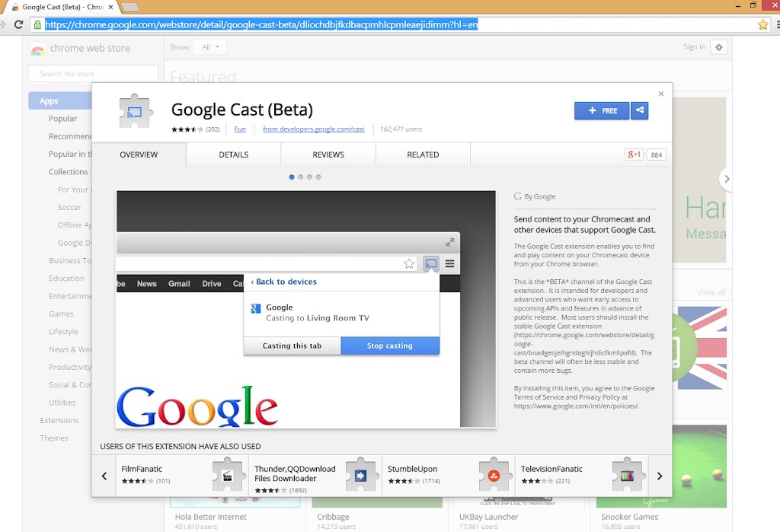
Task: Open Utilities category in sidebar
Action: pos(62,403)
